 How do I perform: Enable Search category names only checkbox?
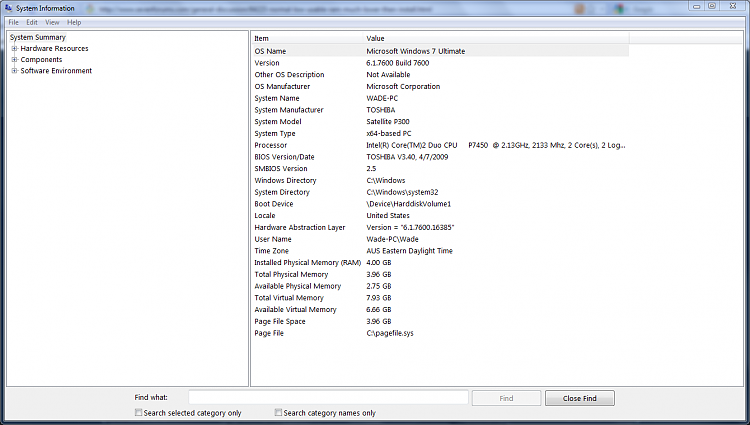tap(278, 412)
